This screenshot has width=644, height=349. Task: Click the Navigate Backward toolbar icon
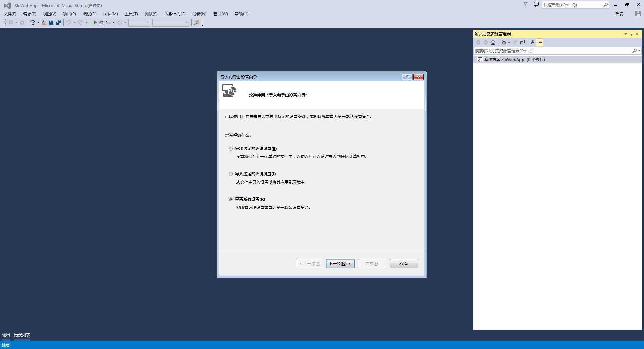coord(11,22)
